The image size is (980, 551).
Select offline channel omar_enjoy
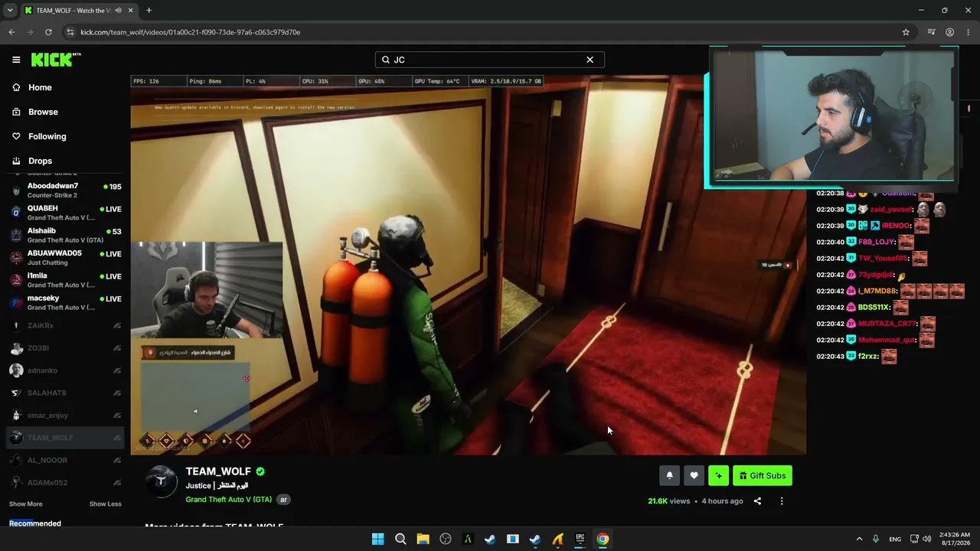(65, 416)
